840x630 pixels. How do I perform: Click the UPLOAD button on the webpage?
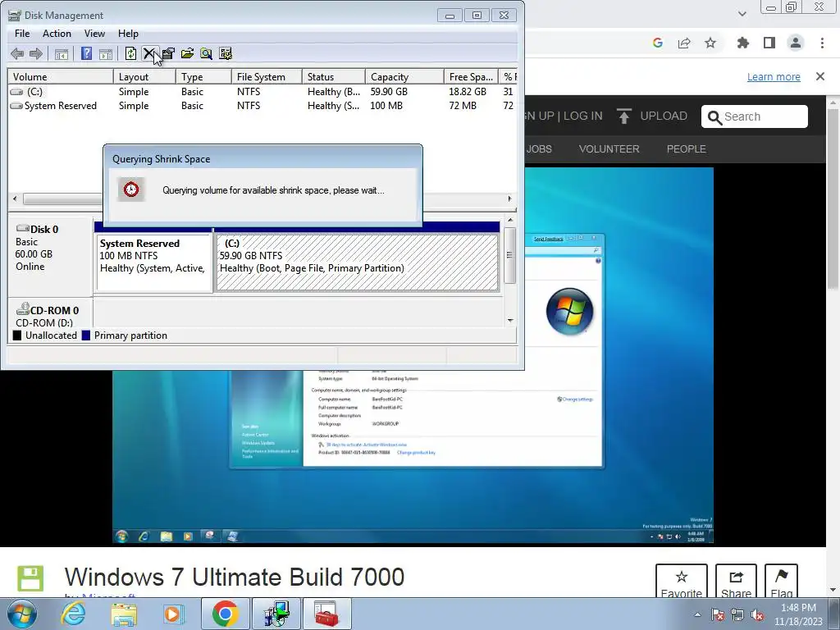651,116
